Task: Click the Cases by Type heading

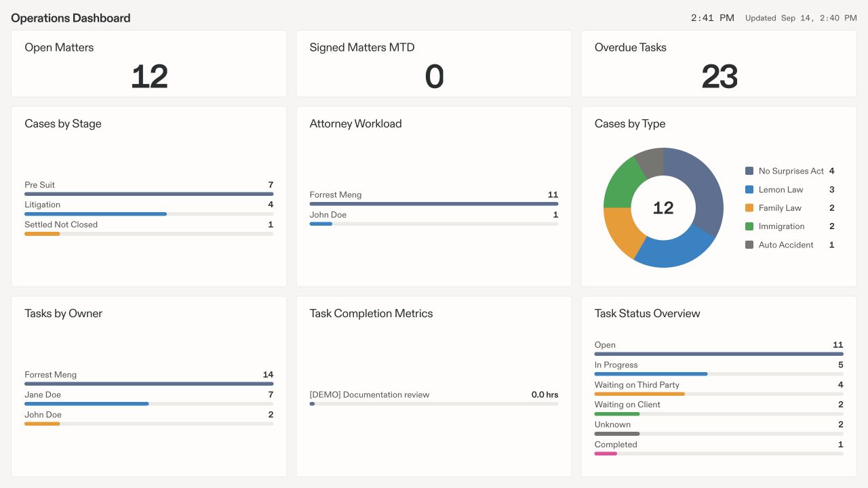Action: coord(630,124)
